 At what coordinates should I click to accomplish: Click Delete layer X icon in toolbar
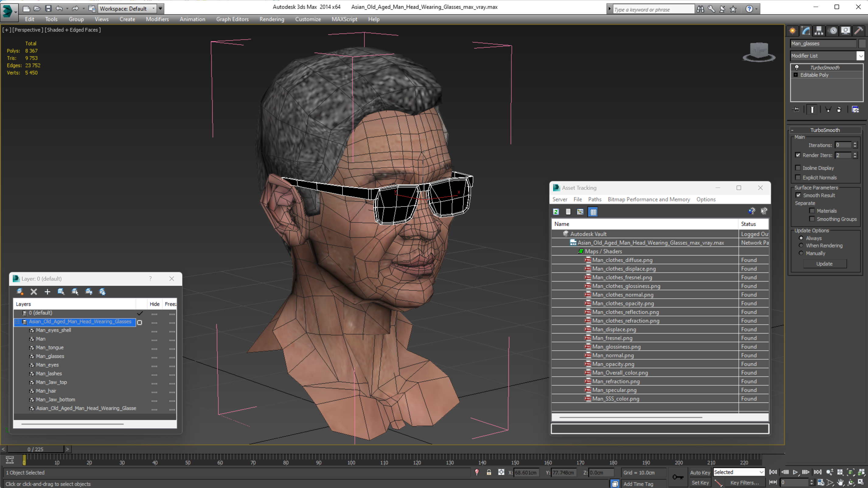tap(34, 292)
